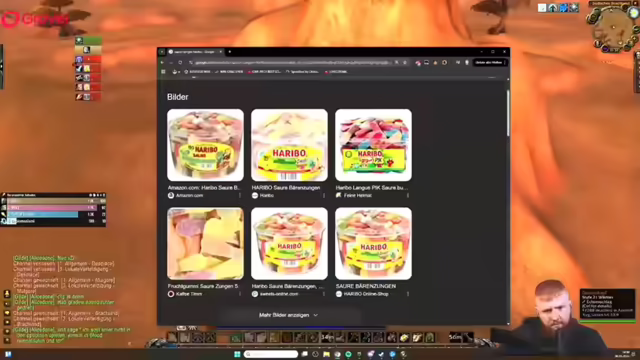Open the Speedtest by Ookla bookmark
Image resolution: width=640 pixels, height=360 pixels.
[x=302, y=72]
